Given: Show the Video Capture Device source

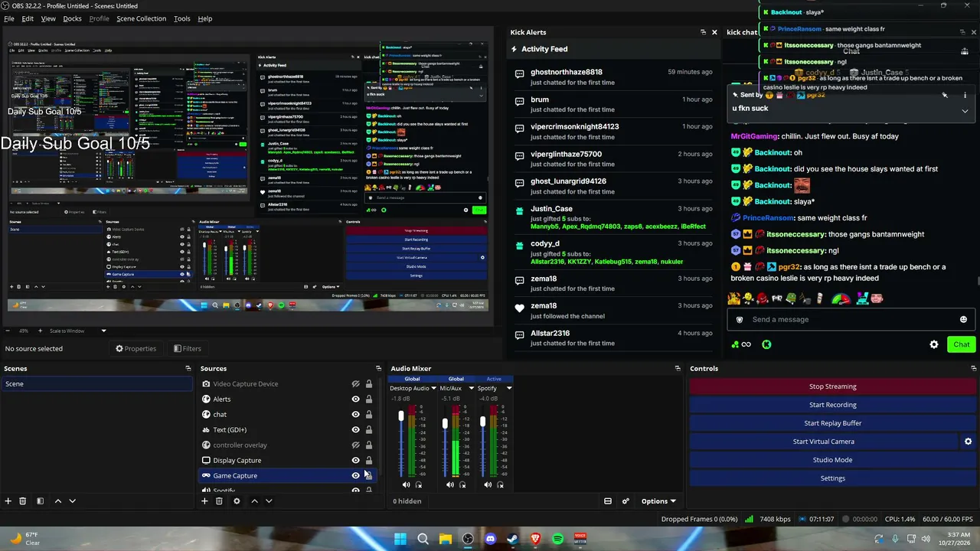Looking at the screenshot, I should (x=355, y=384).
